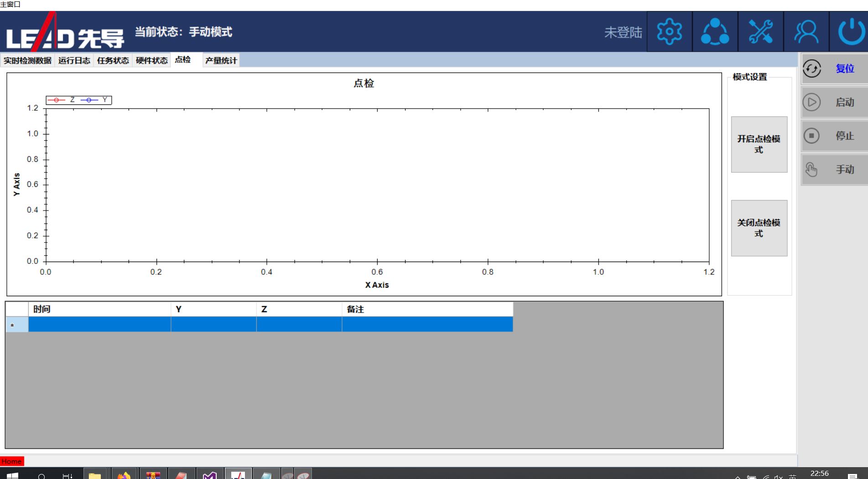Click the user login profile icon
Screen dimensions: 868x479
tap(806, 32)
